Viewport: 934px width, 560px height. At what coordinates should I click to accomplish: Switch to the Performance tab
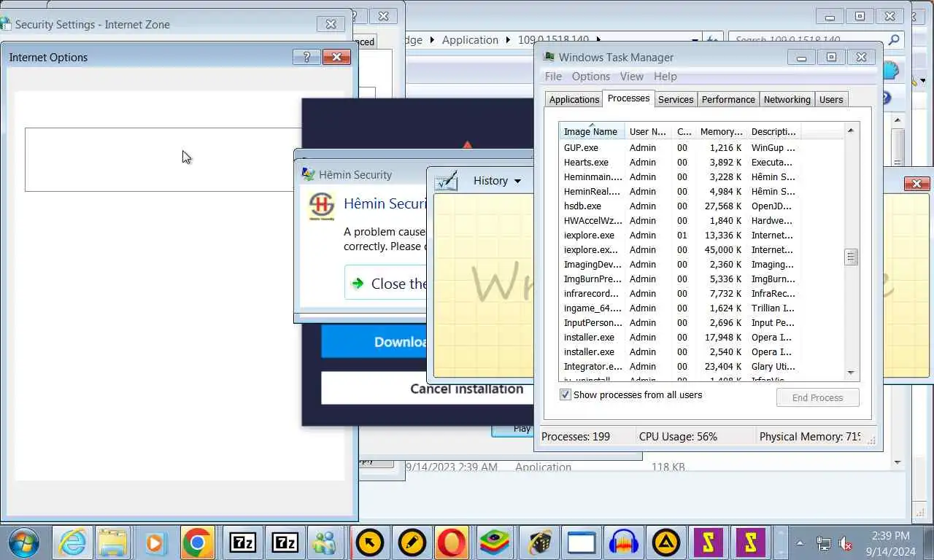click(728, 100)
